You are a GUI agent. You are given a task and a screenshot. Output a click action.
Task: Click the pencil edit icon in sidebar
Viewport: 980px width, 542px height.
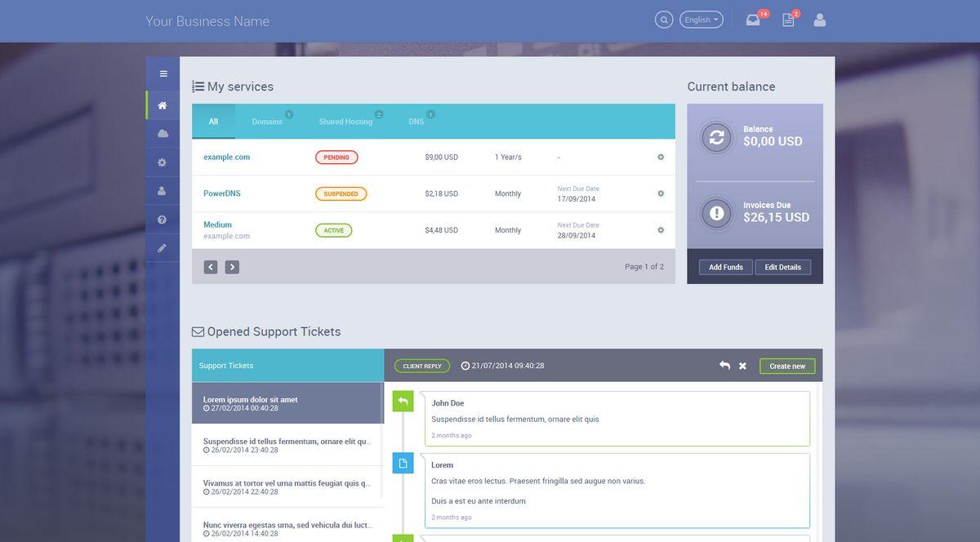[163, 248]
